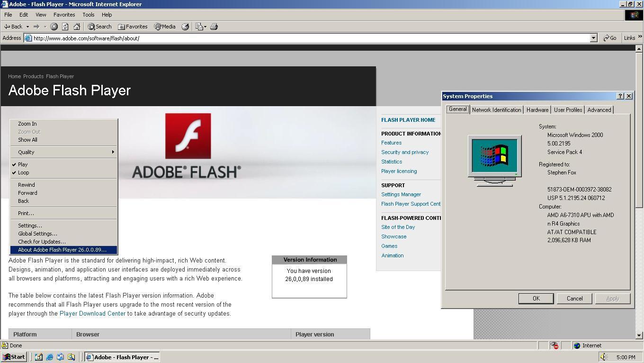644x363 pixels.
Task: Click OK in System Properties
Action: pos(536,299)
